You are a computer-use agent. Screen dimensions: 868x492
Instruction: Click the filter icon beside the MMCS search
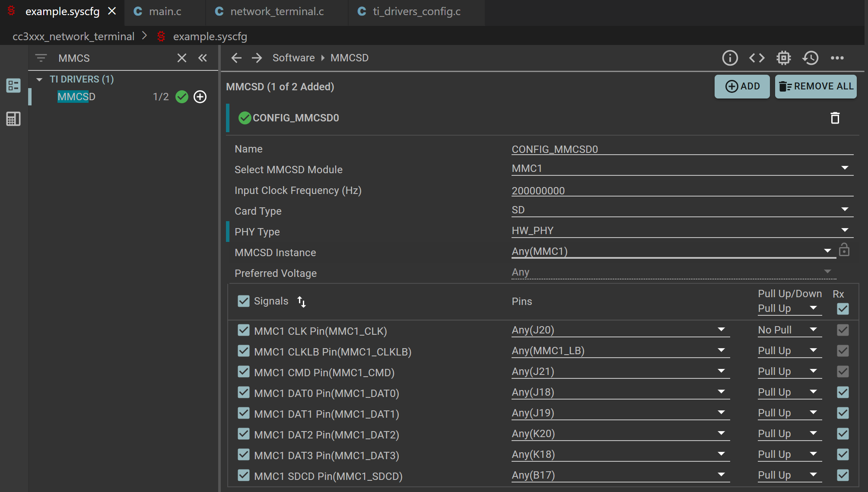click(x=41, y=58)
